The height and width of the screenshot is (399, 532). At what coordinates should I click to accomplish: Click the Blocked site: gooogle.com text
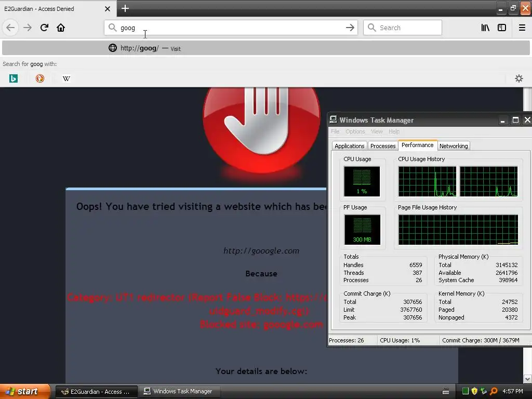pyautogui.click(x=261, y=325)
